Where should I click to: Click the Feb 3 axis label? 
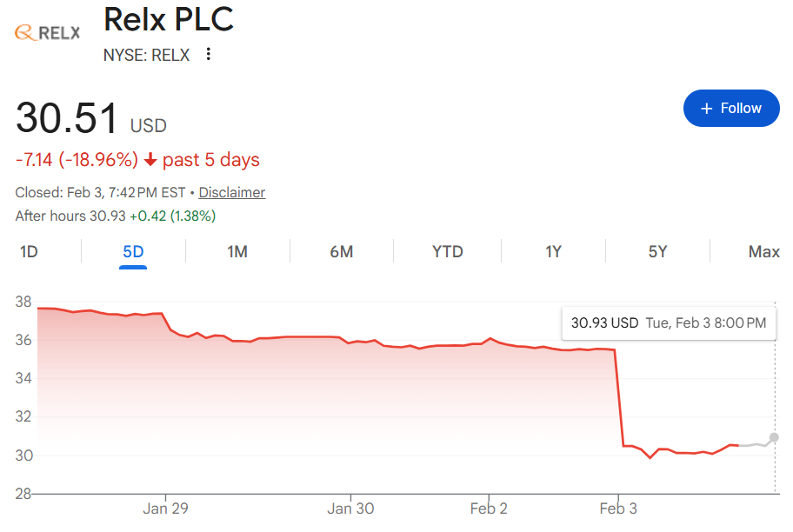(x=618, y=509)
